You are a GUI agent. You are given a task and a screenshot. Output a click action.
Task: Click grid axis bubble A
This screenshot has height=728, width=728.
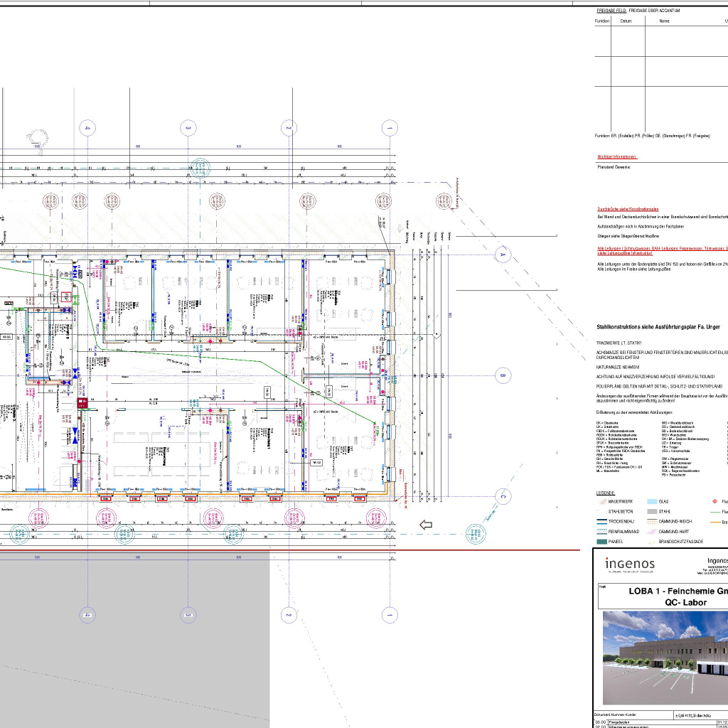coord(502,254)
